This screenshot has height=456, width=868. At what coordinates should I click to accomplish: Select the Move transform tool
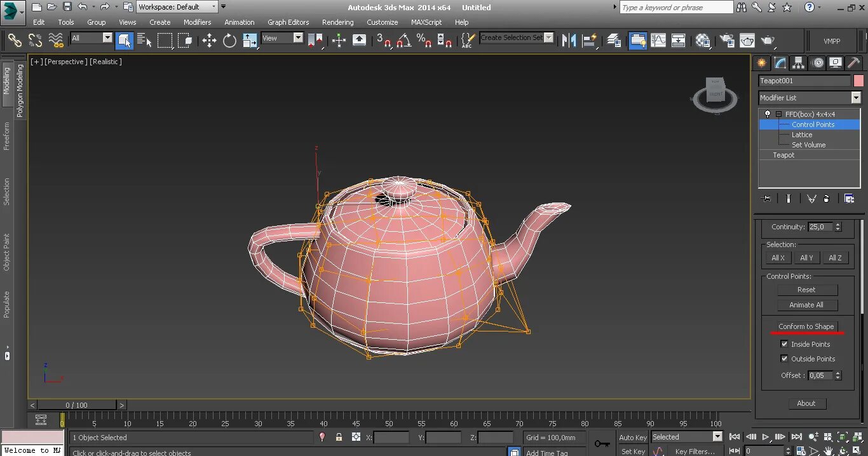point(209,41)
